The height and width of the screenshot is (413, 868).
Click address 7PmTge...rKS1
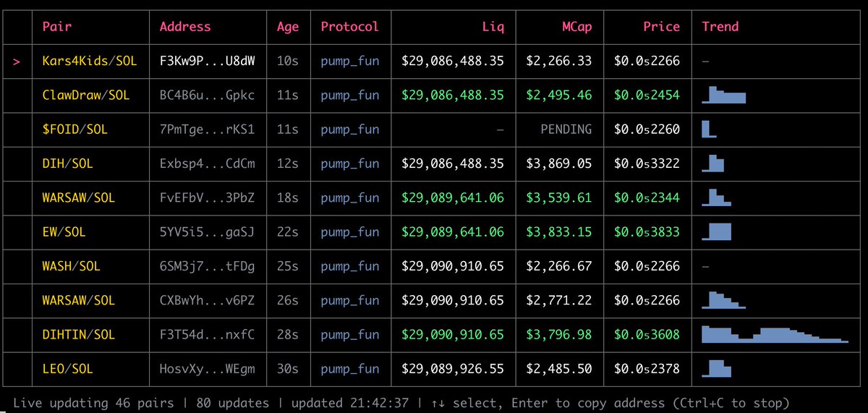pos(207,129)
